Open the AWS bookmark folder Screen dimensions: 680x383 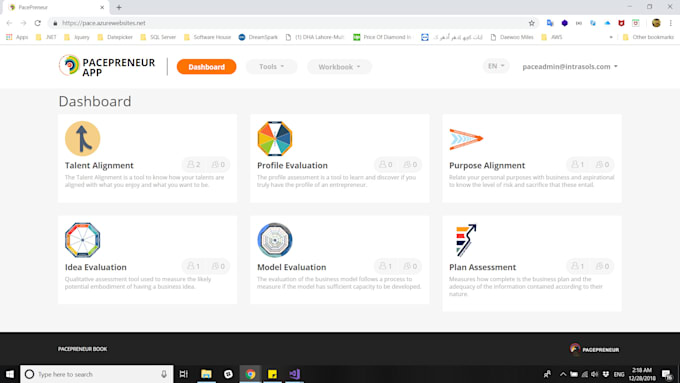(x=552, y=37)
